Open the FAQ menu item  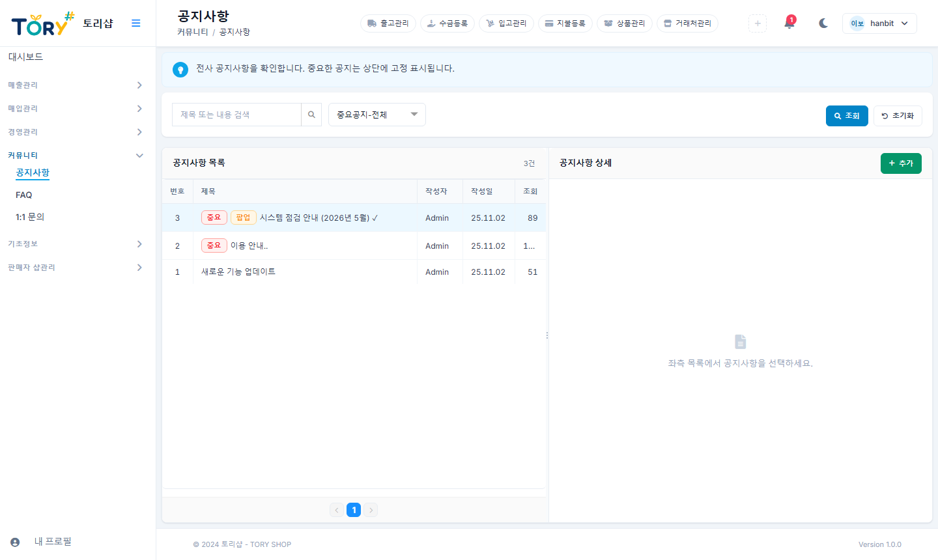(24, 195)
